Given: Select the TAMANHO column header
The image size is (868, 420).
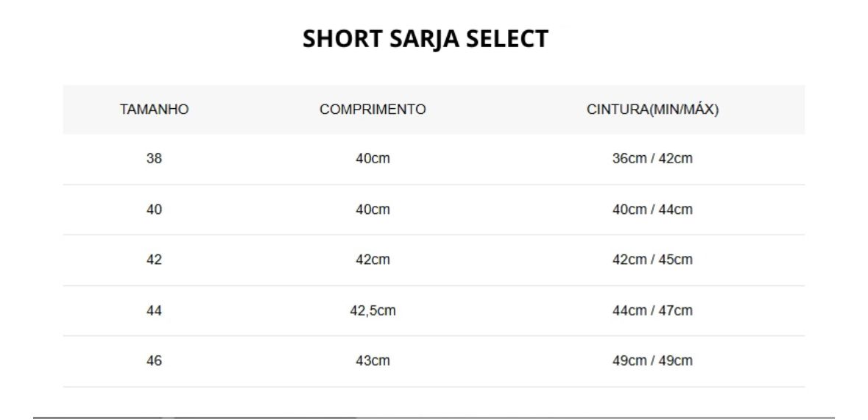Looking at the screenshot, I should [154, 110].
